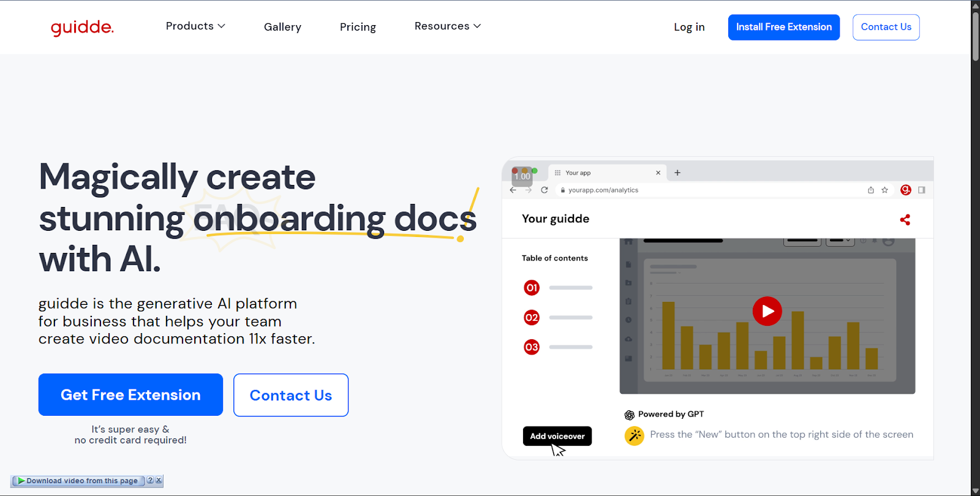Select step 01 in the table of contents

532,288
